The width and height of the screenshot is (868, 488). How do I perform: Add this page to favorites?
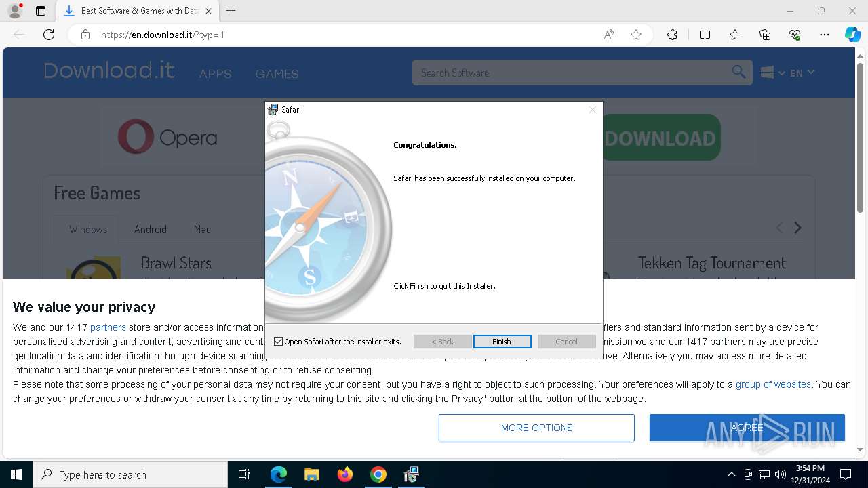coord(636,35)
